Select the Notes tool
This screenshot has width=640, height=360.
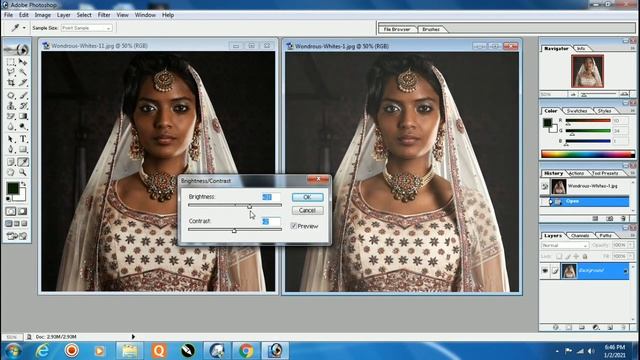tap(11, 162)
